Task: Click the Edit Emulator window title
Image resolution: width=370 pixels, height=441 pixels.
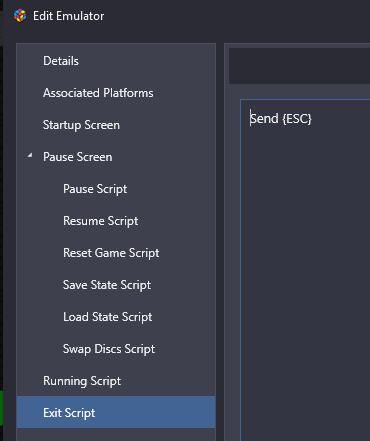Action: (x=68, y=16)
